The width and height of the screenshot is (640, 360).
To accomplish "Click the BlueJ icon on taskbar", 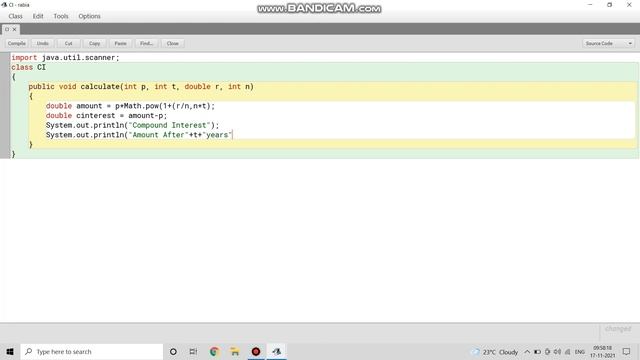I will pos(277,351).
